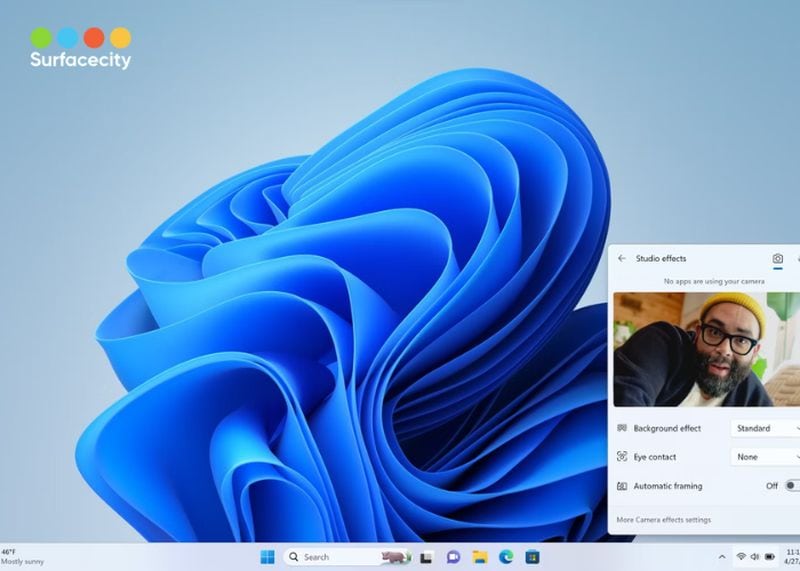Turn on the Automatic framing toggle

click(791, 486)
